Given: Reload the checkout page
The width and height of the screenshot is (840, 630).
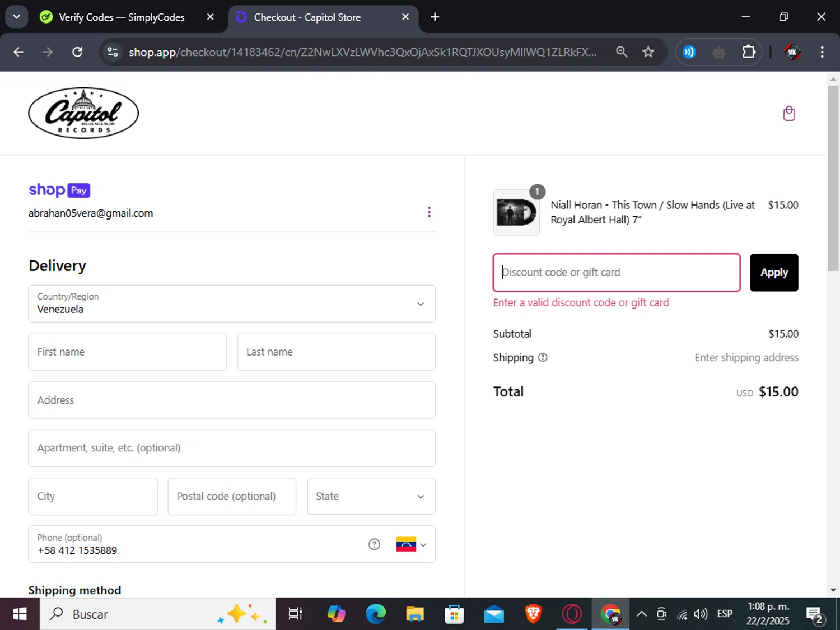Looking at the screenshot, I should click(78, 52).
